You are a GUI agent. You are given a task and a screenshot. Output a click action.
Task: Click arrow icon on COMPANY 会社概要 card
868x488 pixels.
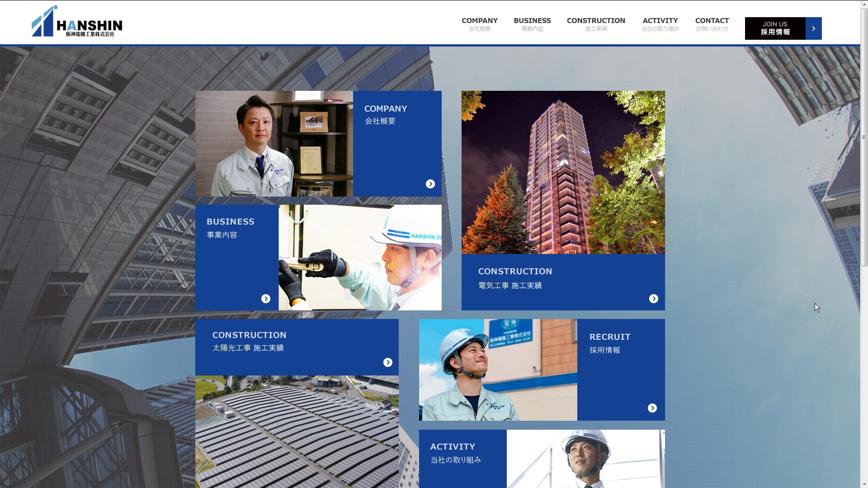430,184
